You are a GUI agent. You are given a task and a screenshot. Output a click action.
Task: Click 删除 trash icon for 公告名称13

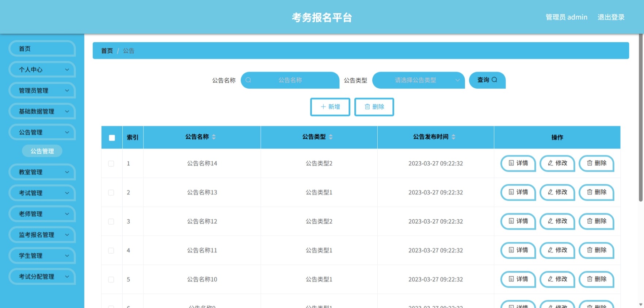pyautogui.click(x=590, y=192)
